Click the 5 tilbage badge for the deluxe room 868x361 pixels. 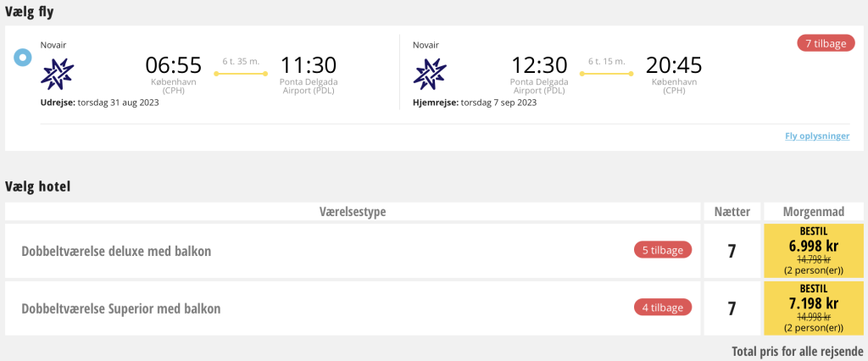pos(663,250)
